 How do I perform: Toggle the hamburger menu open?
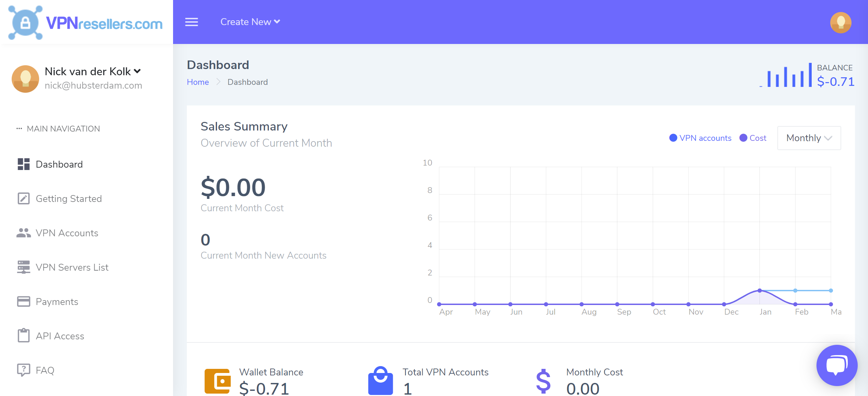pyautogui.click(x=192, y=22)
